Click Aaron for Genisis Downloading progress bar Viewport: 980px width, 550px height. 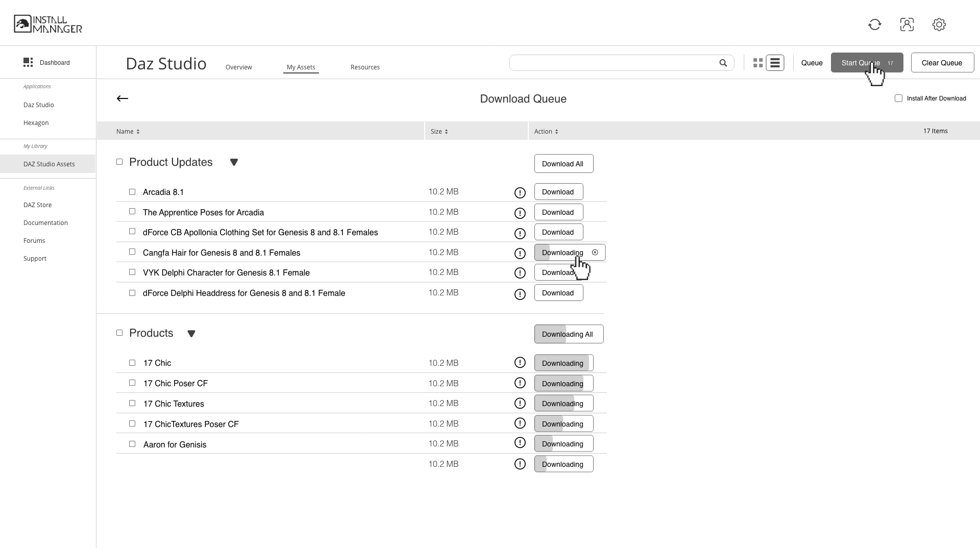563,444
